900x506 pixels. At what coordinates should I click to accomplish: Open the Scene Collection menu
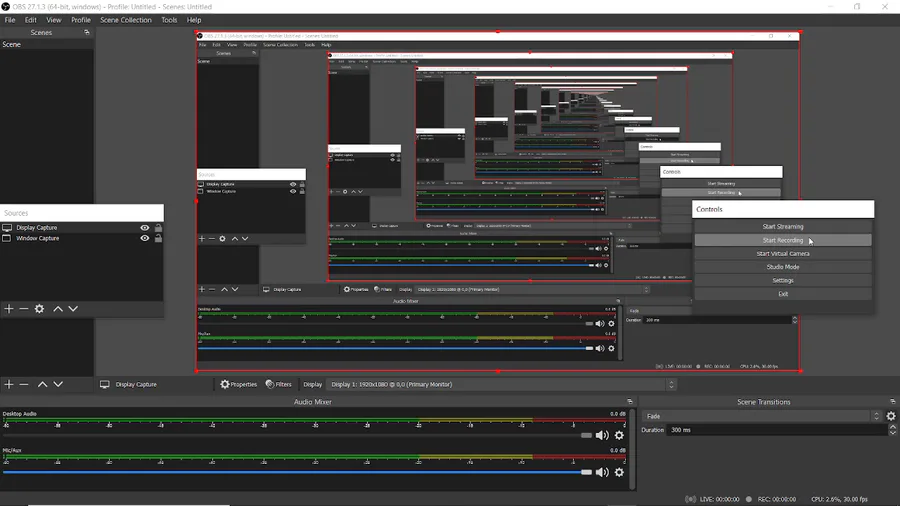pyautogui.click(x=126, y=20)
